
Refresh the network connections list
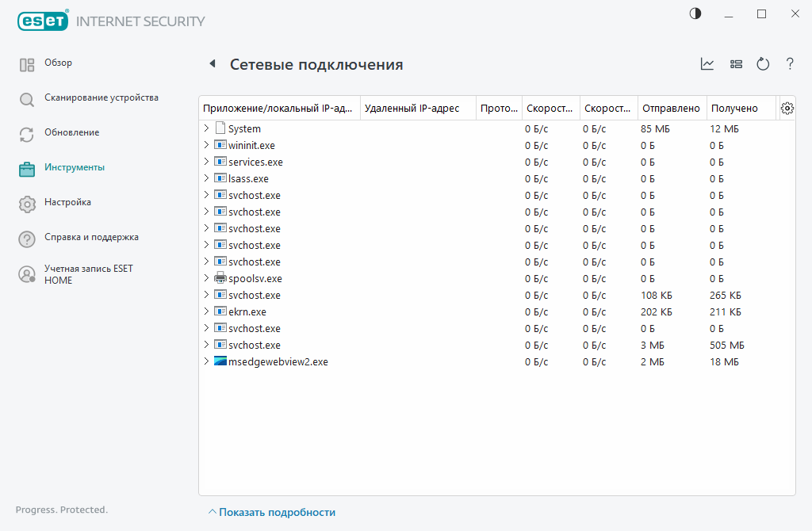(763, 63)
